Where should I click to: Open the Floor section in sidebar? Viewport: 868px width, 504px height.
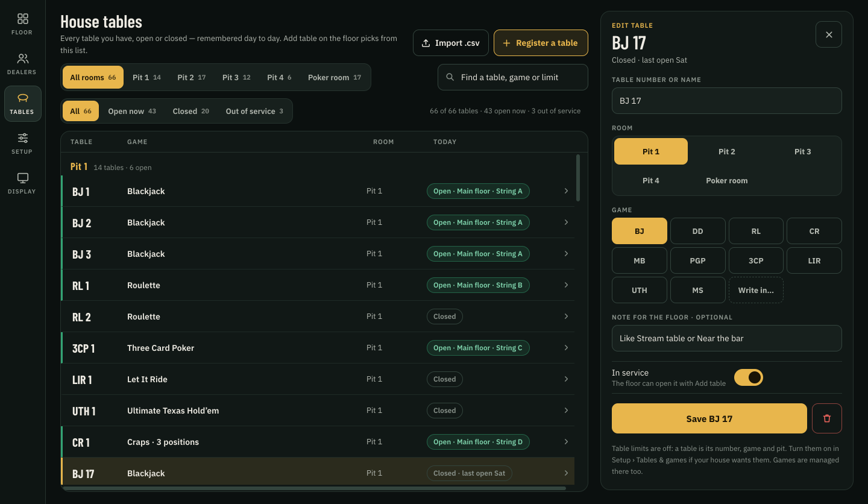[x=22, y=24]
